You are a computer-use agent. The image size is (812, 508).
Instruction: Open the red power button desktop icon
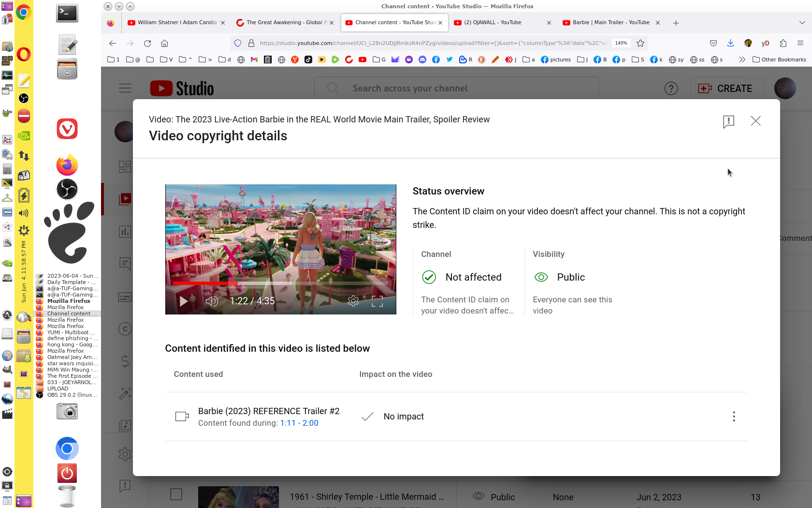(x=67, y=473)
